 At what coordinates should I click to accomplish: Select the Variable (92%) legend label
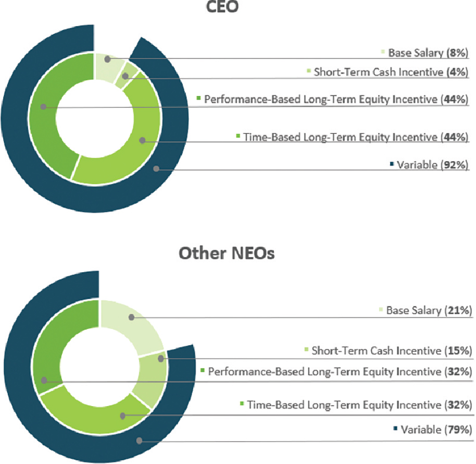point(433,165)
